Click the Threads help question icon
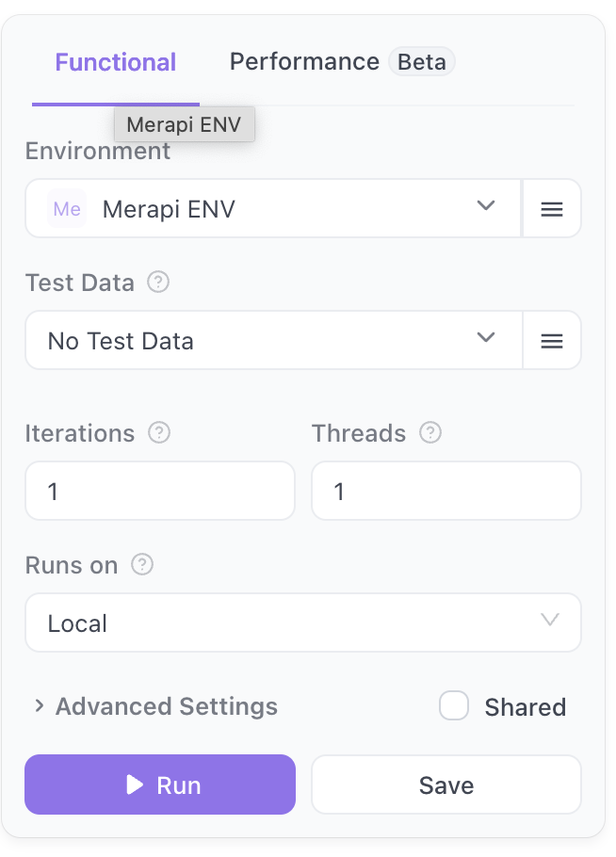 coord(430,433)
